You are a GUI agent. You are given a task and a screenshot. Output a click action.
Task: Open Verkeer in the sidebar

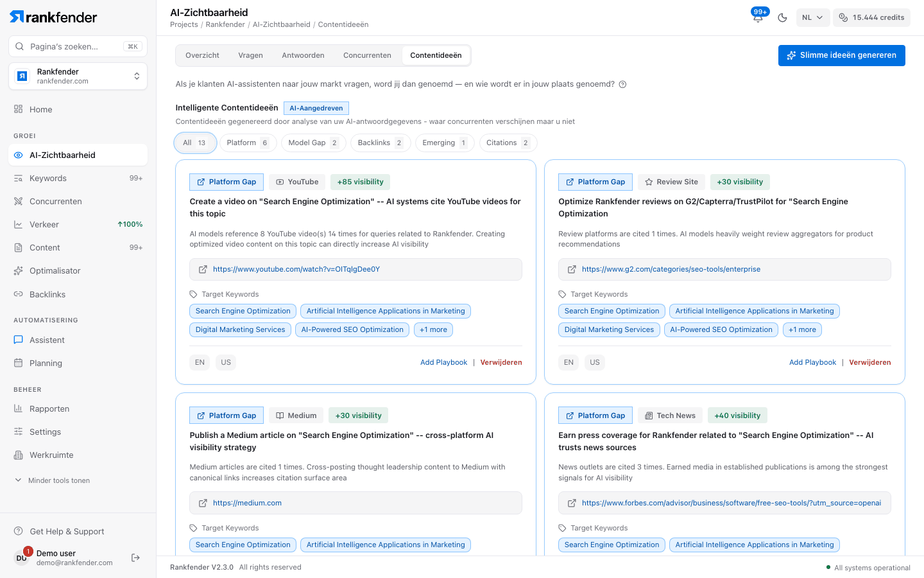[x=78, y=225]
